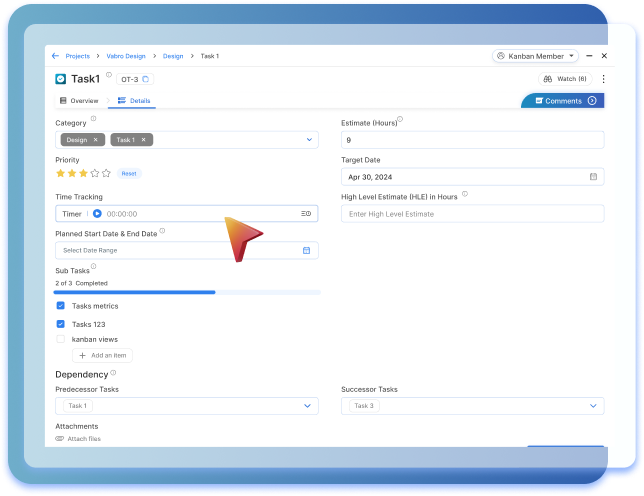The image size is (644, 496).
Task: Click the Watch (8) button
Action: (565, 79)
